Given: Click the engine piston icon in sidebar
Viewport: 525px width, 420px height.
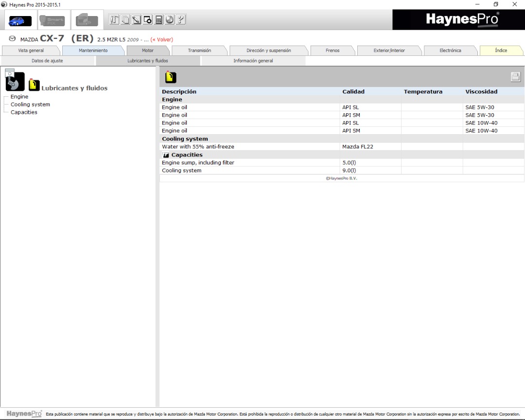Looking at the screenshot, I should click(x=15, y=81).
